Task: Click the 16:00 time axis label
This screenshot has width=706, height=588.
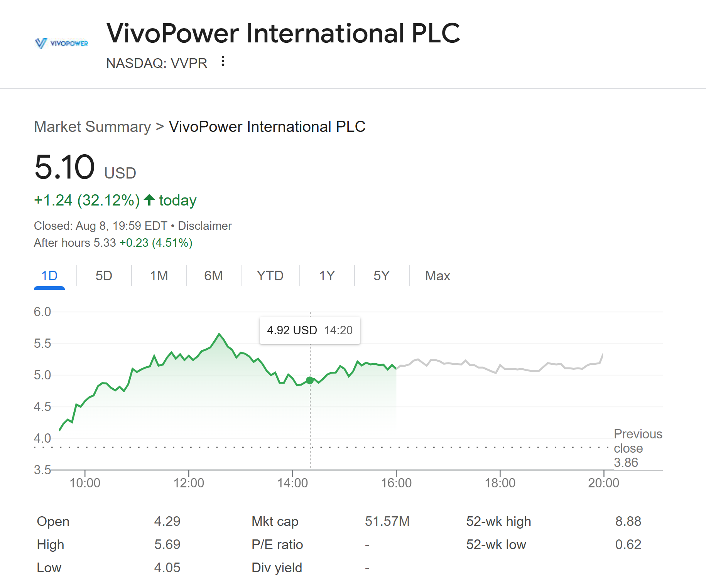Action: 396,483
